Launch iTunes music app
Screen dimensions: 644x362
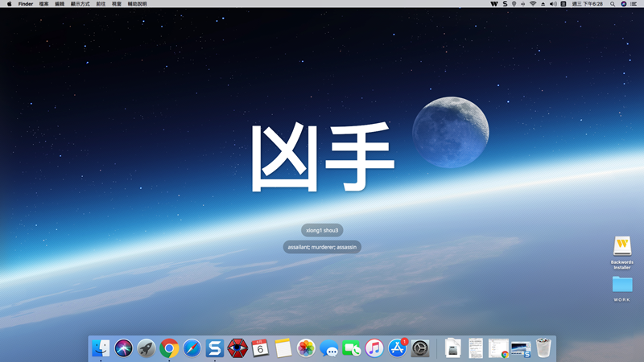click(374, 348)
